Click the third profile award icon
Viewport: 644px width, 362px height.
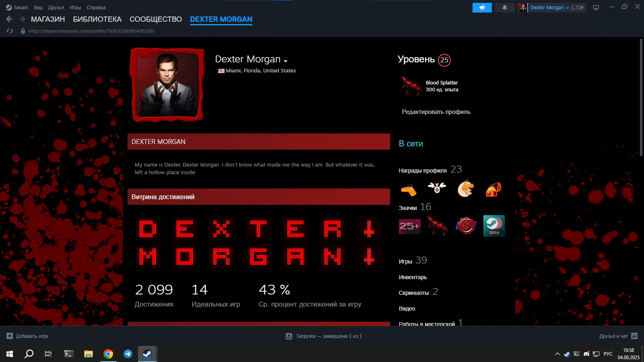[x=466, y=188]
